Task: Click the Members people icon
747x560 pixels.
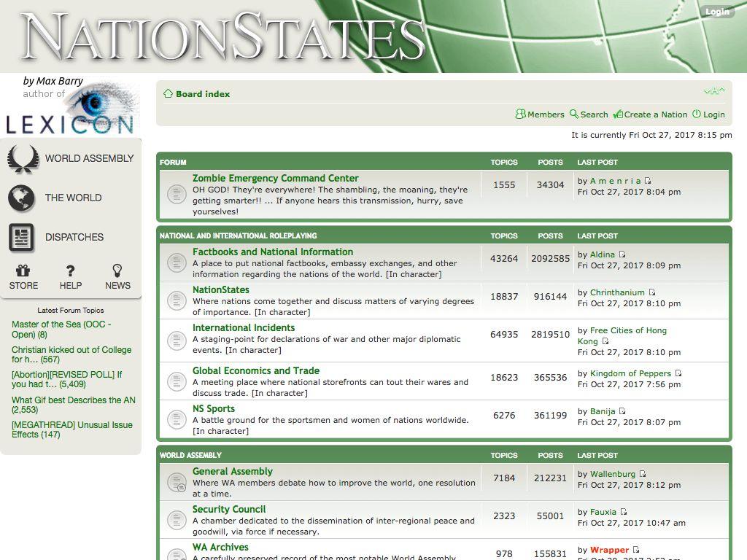Action: tap(521, 114)
